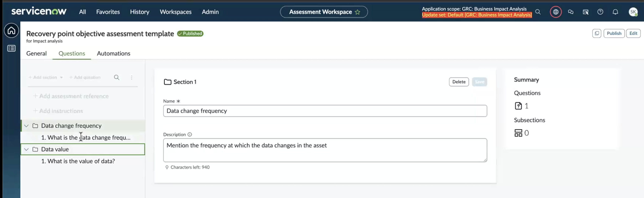Screen dimensions: 644x198
Task: Click the Description info icon
Action: [x=190, y=135]
